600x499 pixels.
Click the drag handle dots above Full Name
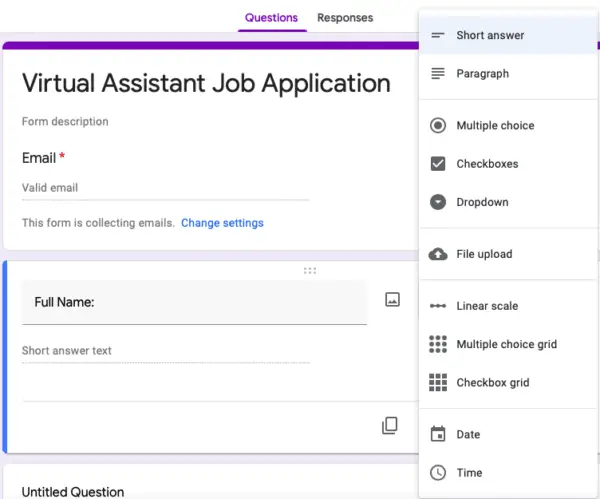310,270
